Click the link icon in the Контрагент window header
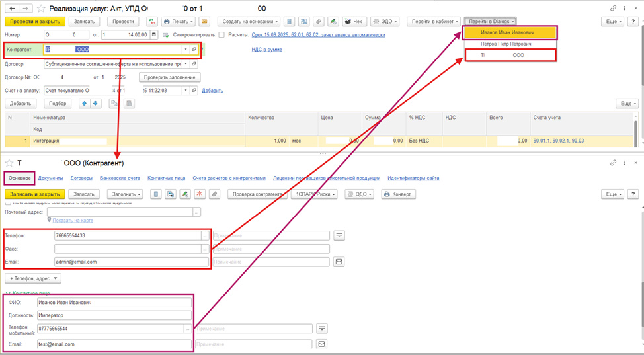The width and height of the screenshot is (644, 355). (x=614, y=163)
